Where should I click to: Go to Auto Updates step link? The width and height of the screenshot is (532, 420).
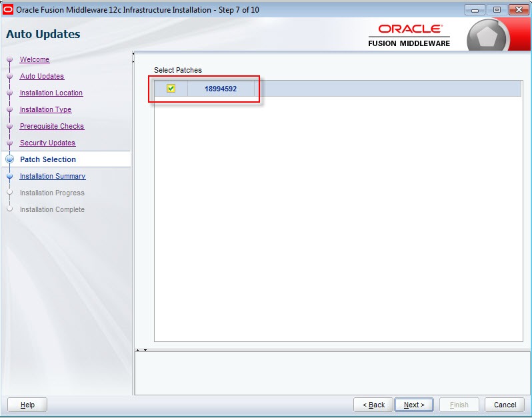pyautogui.click(x=42, y=76)
